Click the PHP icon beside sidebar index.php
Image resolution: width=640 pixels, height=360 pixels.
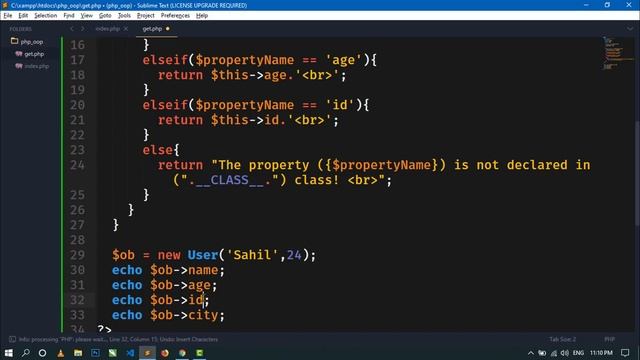pos(19,66)
